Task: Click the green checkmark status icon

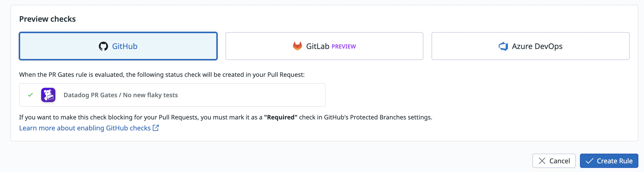Action: click(30, 95)
